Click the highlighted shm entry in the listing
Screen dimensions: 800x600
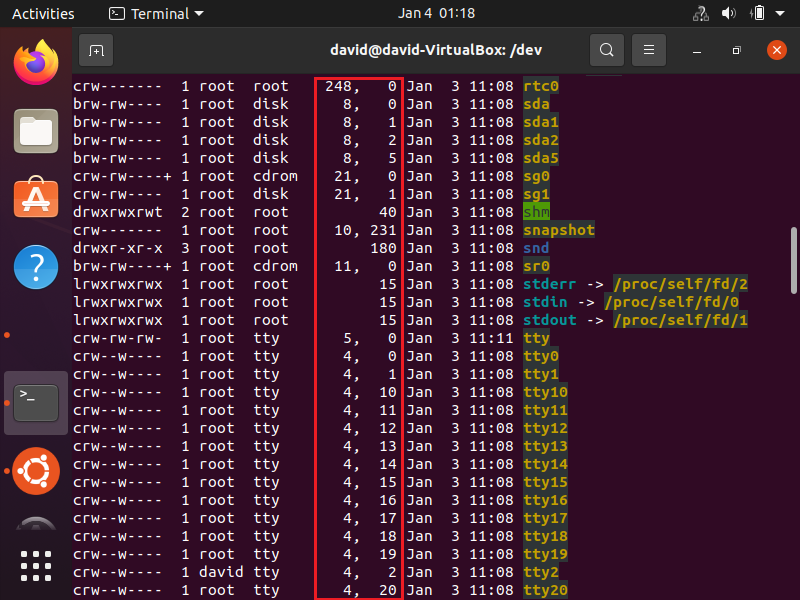(x=536, y=212)
